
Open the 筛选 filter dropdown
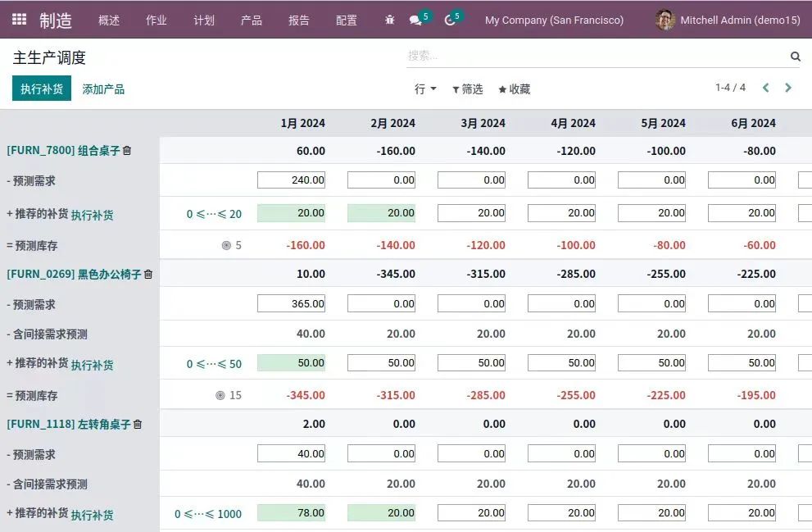tap(468, 89)
